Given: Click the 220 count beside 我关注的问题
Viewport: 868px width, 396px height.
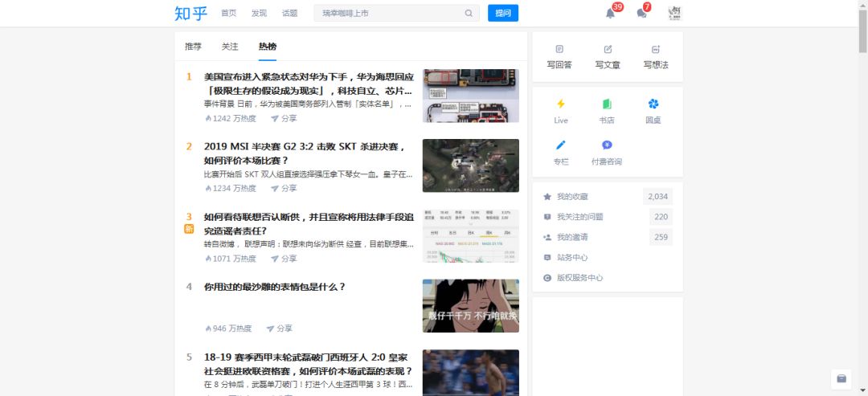Looking at the screenshot, I should tap(661, 217).
